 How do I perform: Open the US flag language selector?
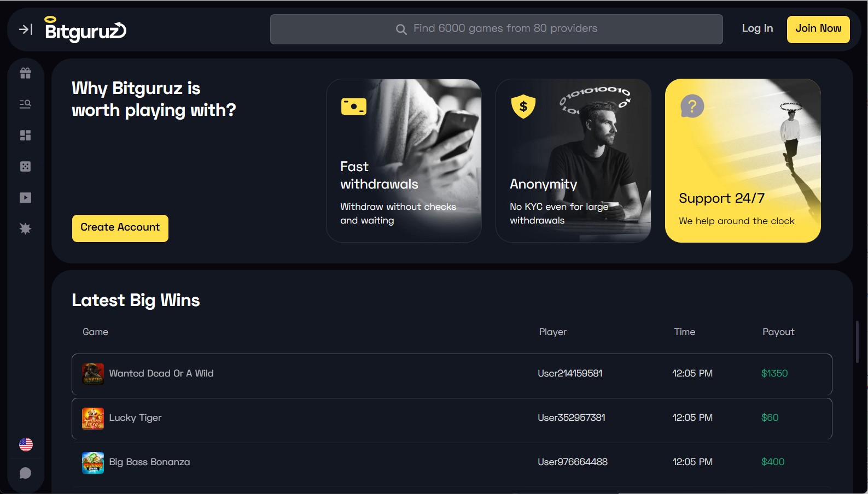[26, 444]
